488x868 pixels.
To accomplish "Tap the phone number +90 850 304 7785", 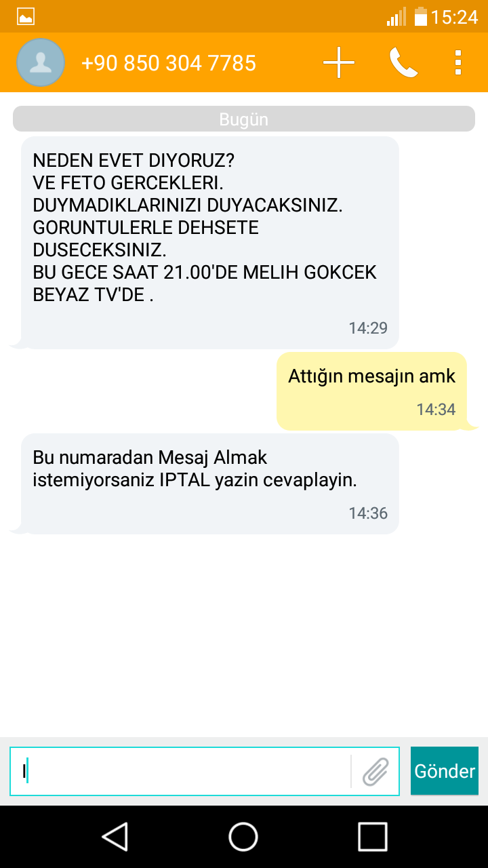I will click(169, 63).
